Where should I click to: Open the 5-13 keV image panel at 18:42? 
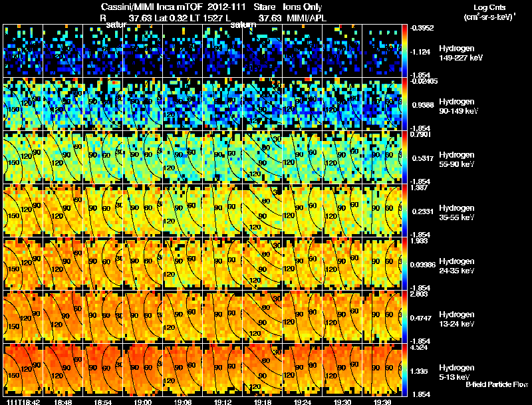point(23,370)
